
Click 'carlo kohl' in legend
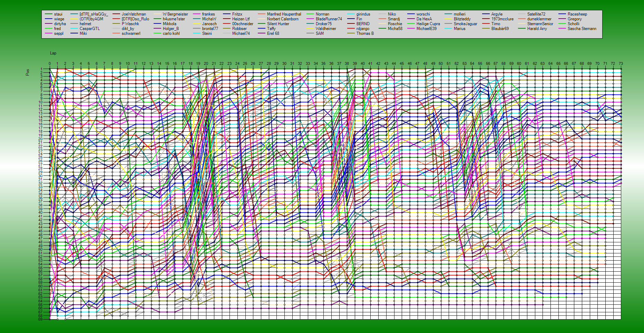(x=171, y=33)
